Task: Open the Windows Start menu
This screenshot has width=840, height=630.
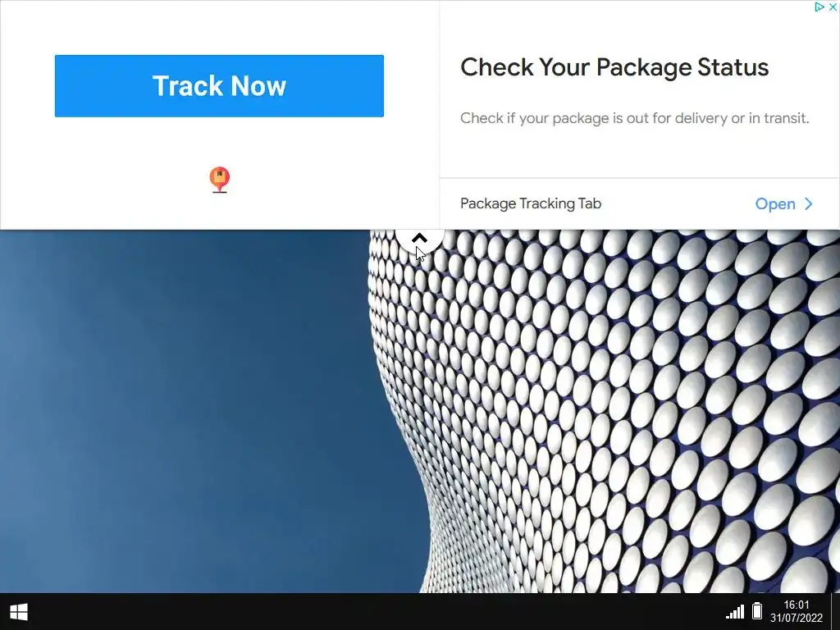Action: point(19,612)
